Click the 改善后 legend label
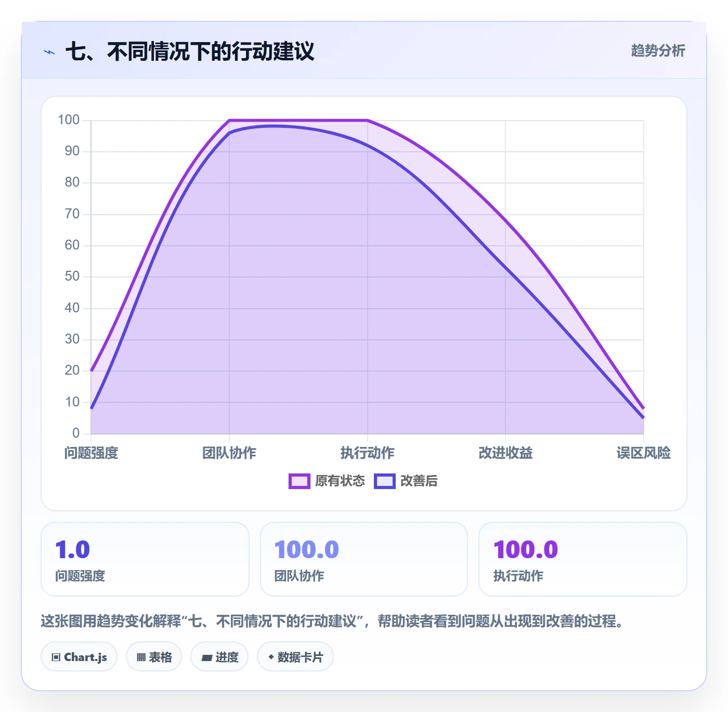This screenshot has width=728, height=712. point(419,481)
